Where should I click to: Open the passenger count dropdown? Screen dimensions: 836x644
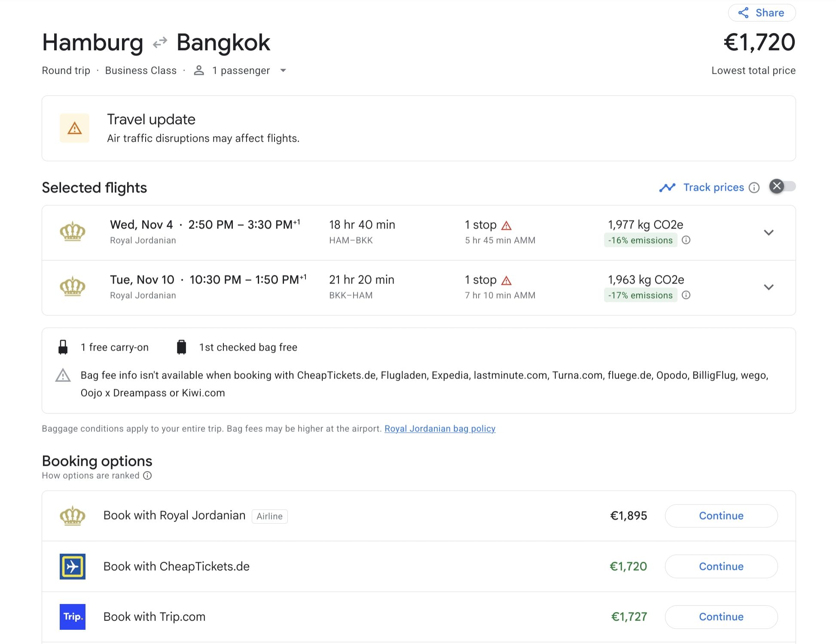coord(283,70)
